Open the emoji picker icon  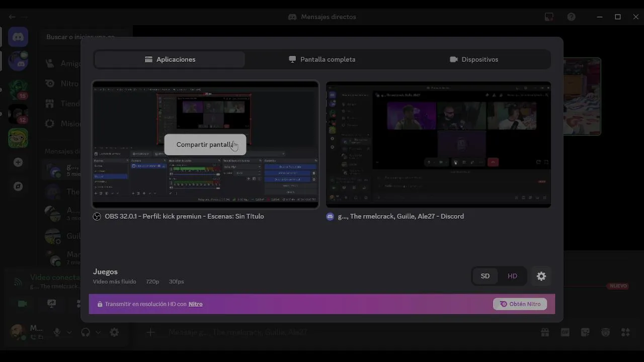coord(605,332)
